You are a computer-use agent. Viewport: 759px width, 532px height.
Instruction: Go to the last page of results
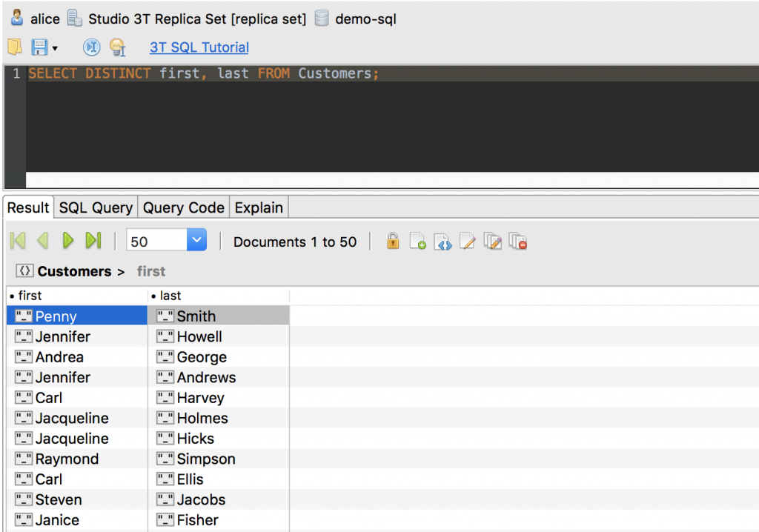coord(93,240)
